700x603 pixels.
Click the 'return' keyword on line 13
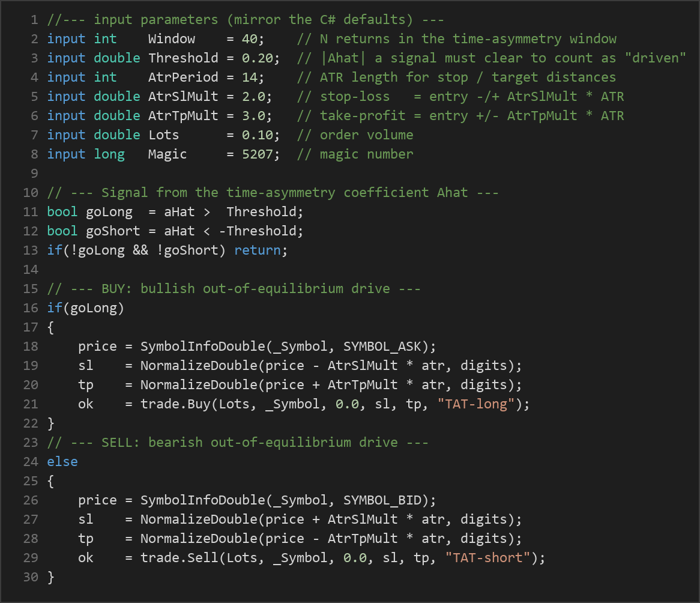[257, 250]
